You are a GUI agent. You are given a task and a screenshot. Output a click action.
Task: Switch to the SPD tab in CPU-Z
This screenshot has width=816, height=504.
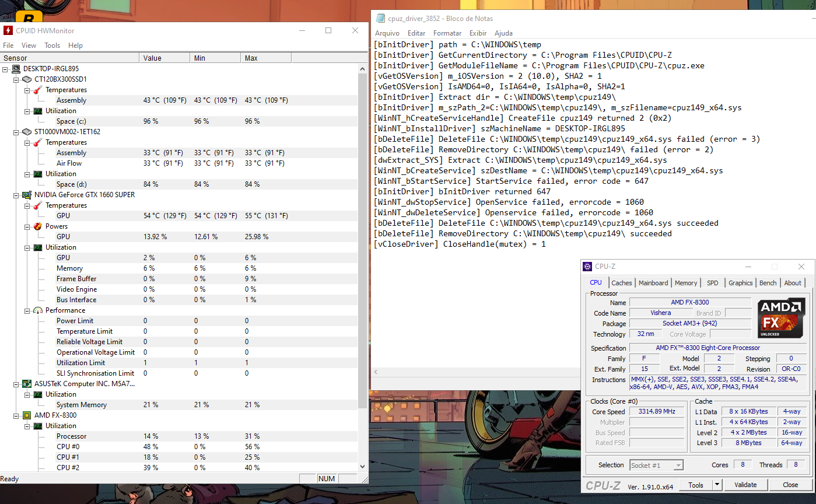click(x=712, y=283)
